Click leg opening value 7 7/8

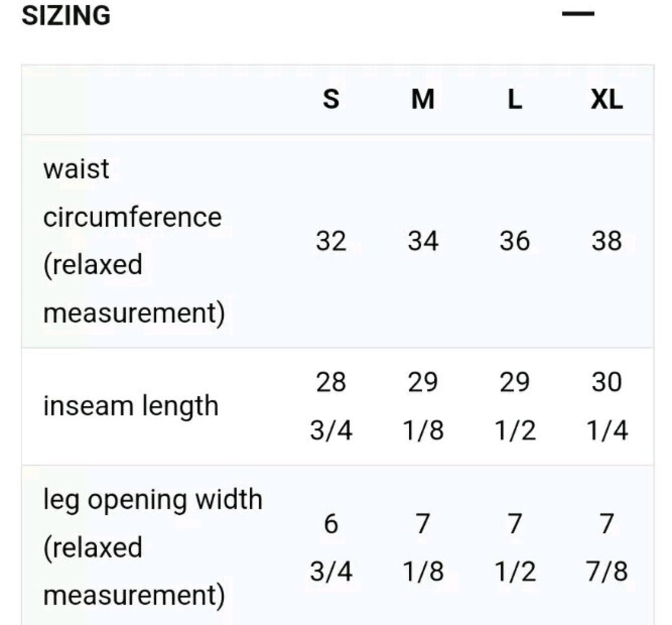606,547
